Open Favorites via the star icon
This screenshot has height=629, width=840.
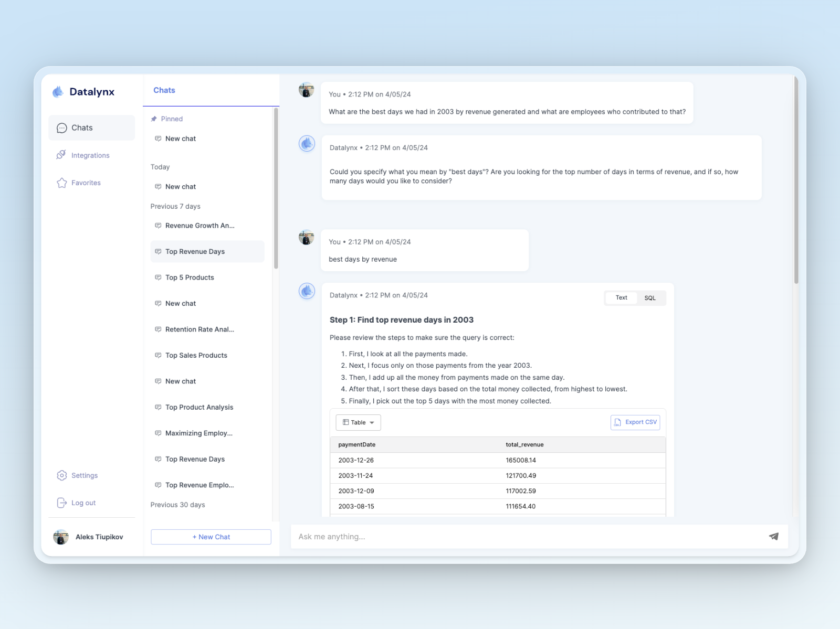(61, 183)
